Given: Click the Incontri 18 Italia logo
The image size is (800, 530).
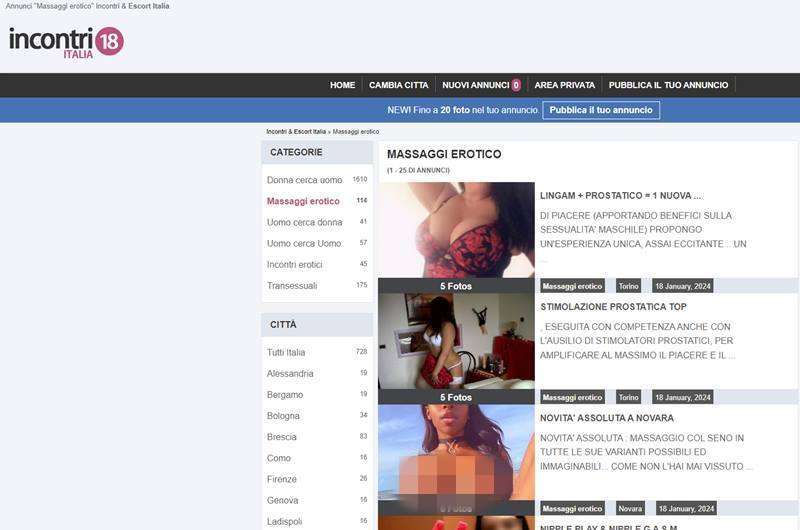Looking at the screenshot, I should point(66,42).
